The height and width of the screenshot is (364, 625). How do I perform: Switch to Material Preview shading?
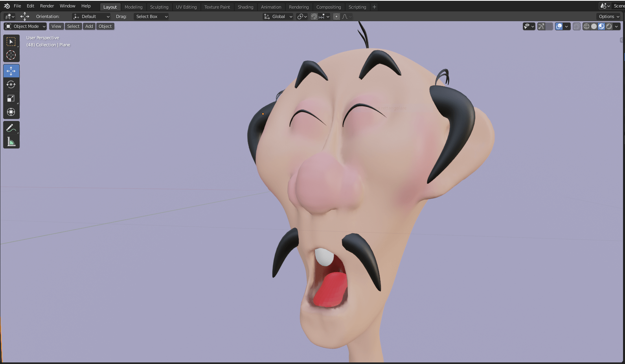(601, 26)
